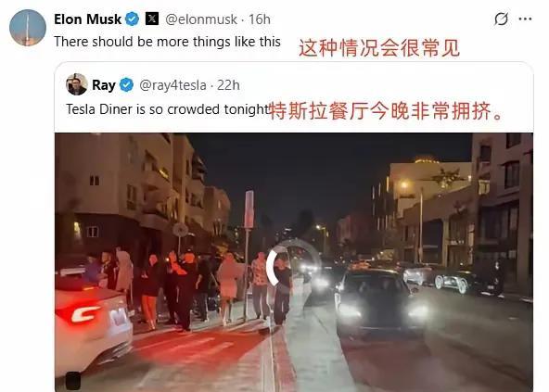Open the Elon Musk display name link

tap(87, 19)
